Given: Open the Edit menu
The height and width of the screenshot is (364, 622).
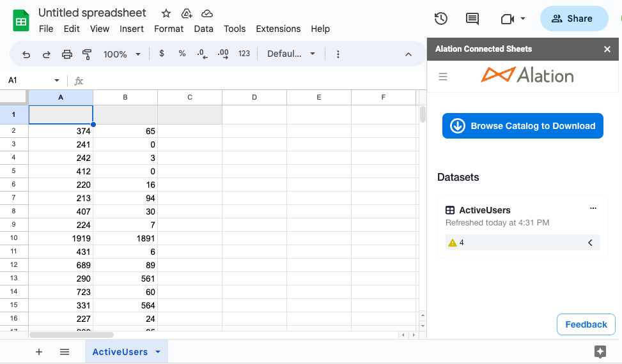Looking at the screenshot, I should click(72, 29).
